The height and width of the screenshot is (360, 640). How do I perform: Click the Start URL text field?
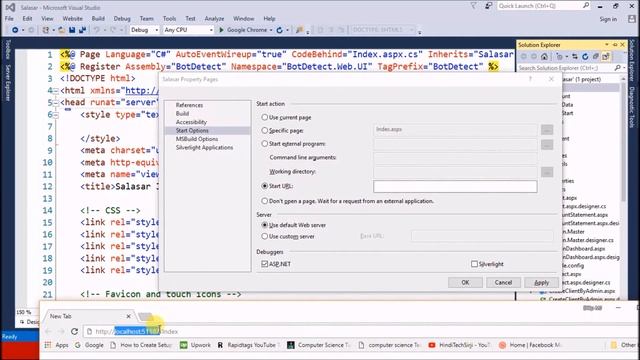coord(455,187)
